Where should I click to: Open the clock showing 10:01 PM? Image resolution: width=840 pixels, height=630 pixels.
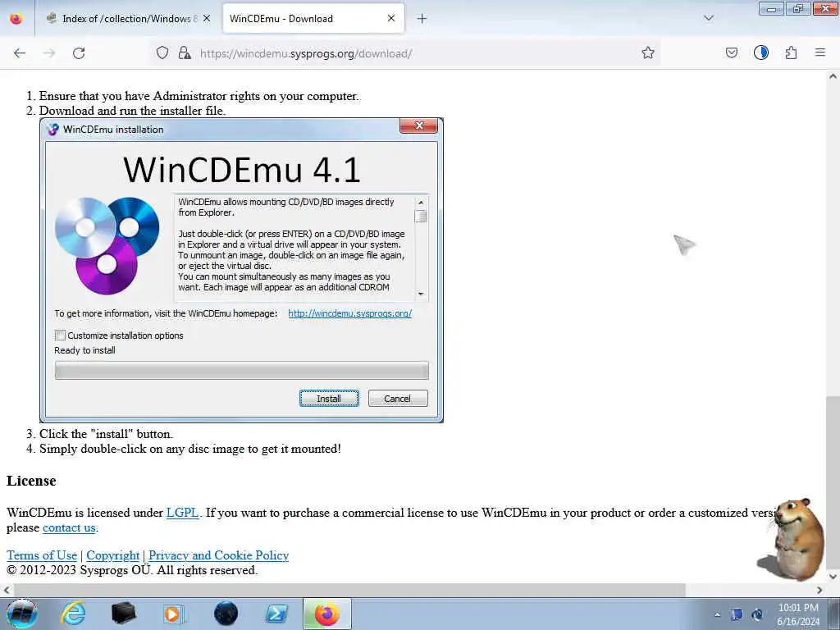pos(798,614)
